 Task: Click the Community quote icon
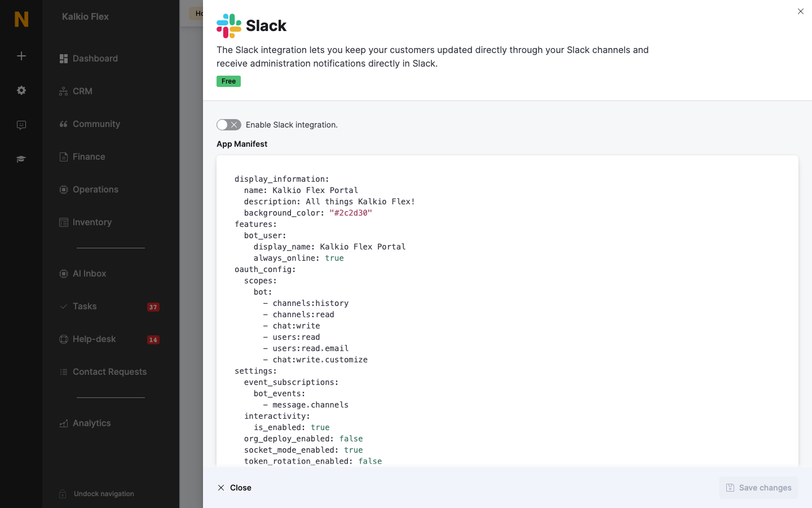(64, 124)
